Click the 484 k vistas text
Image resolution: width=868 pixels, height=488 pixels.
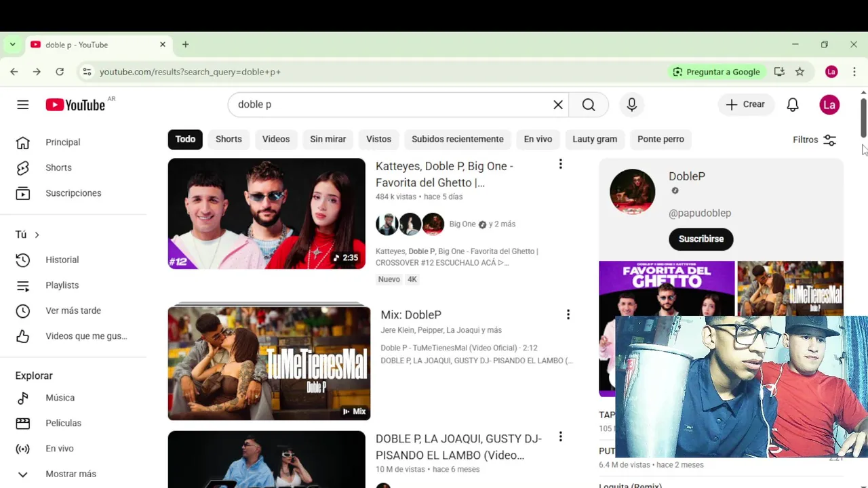(396, 197)
